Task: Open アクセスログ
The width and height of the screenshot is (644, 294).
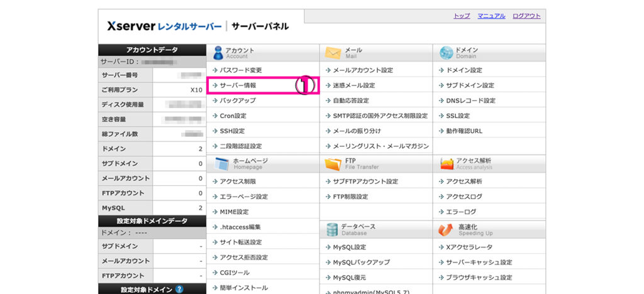Action: click(464, 197)
